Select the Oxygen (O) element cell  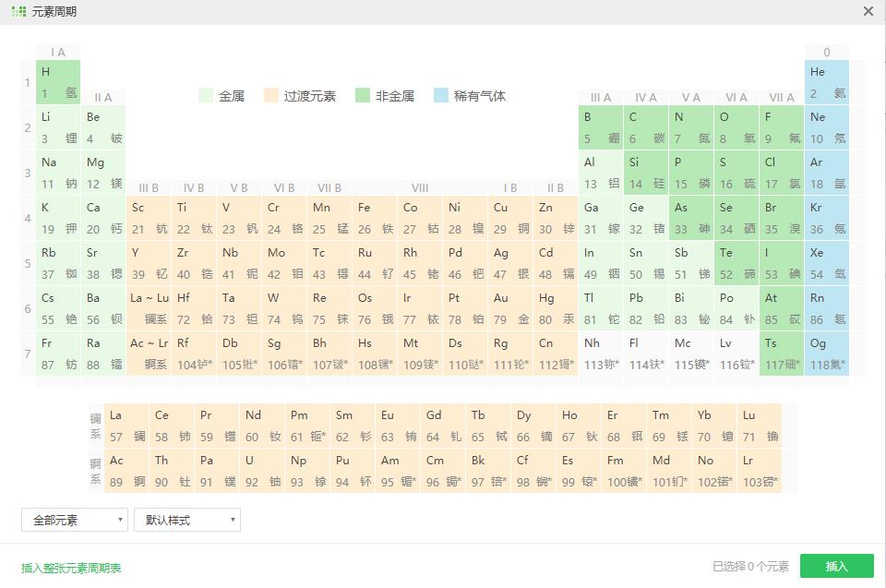click(x=736, y=127)
